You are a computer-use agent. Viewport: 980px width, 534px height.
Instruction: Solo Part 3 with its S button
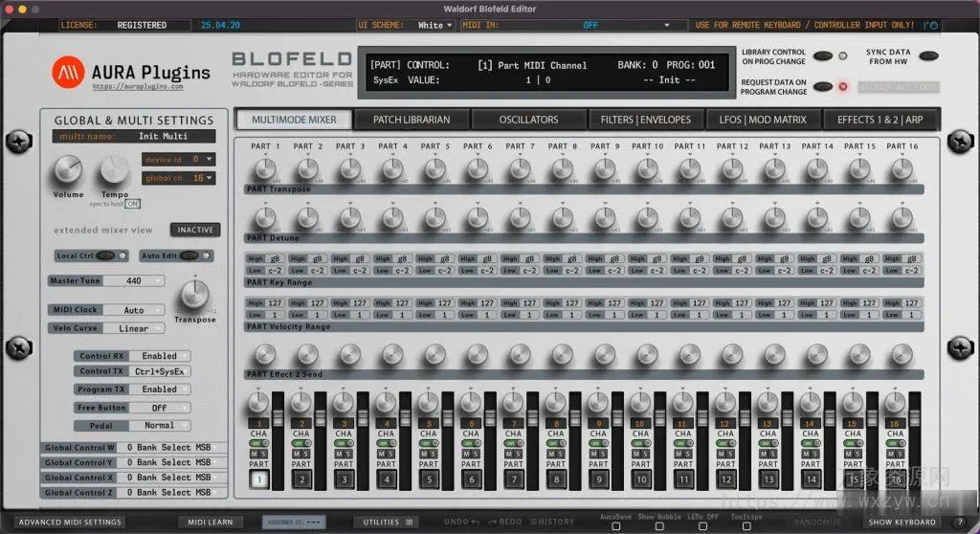point(347,454)
